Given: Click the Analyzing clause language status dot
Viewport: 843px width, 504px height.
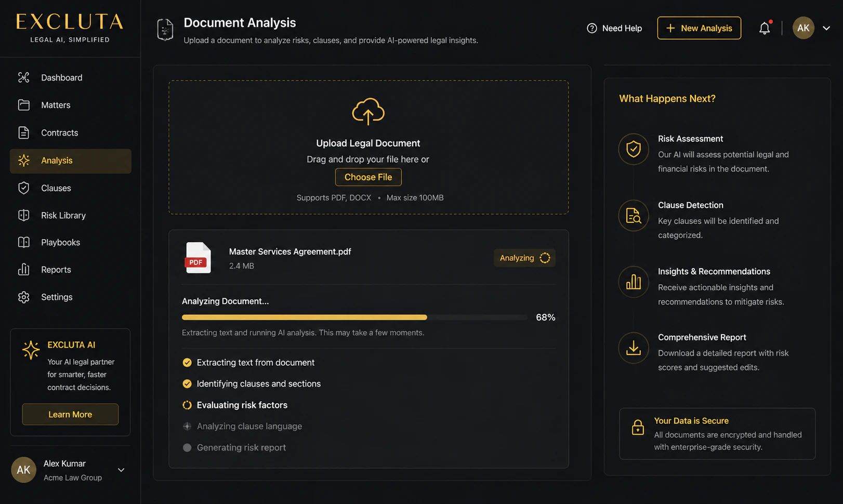Looking at the screenshot, I should coord(187,426).
